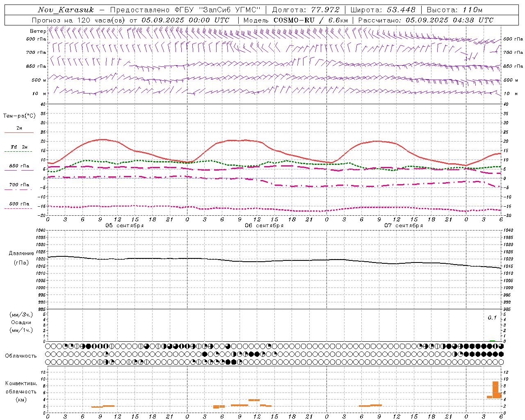Screen dimensions: 525x420
Task: Click the '(мм/1ч.)' precipitation unit label
Action: click(x=21, y=330)
